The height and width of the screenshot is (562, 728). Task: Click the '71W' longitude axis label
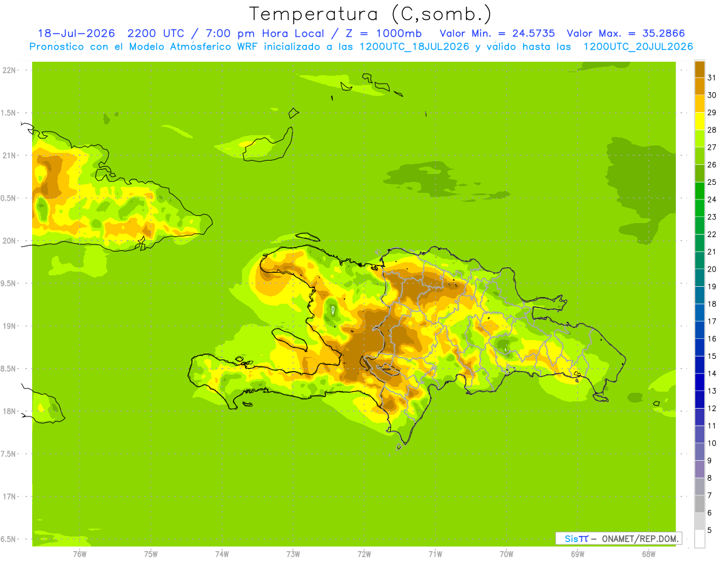435,554
